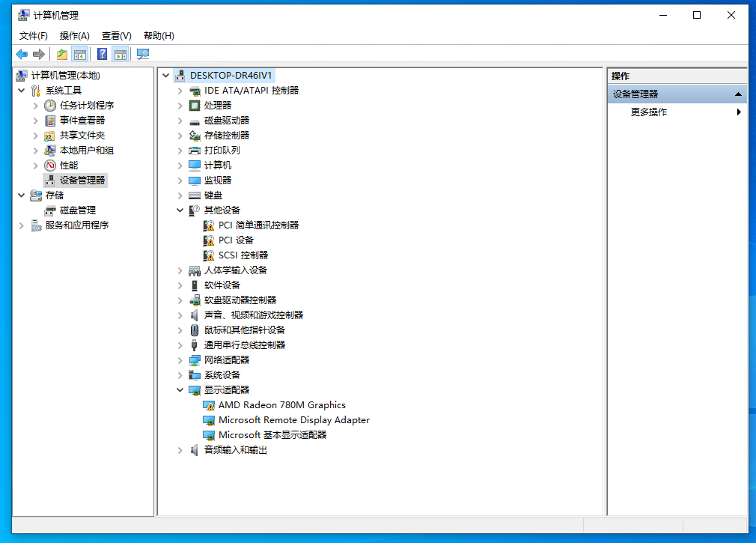Open the 帮助(H) menu
This screenshot has width=756, height=543.
[x=159, y=36]
